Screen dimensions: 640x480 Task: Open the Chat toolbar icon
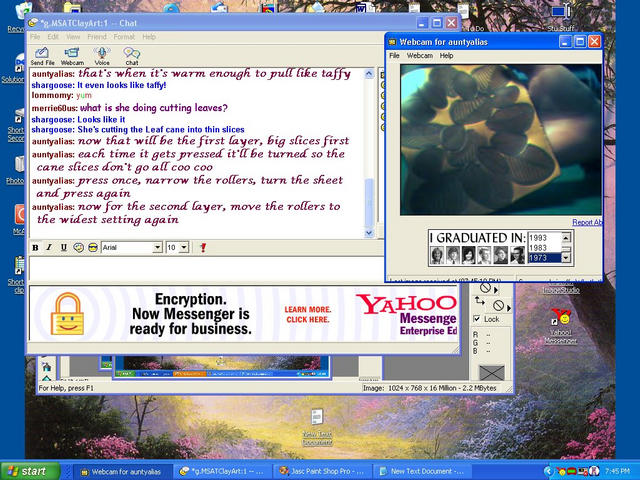131,56
